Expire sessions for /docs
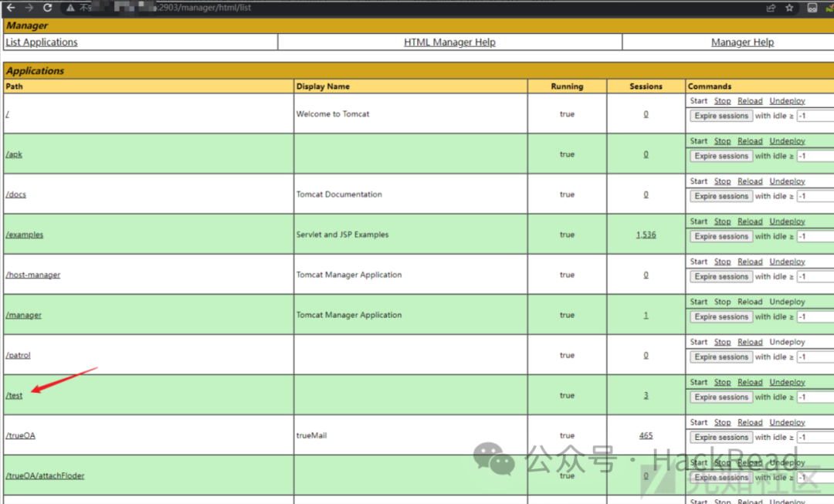Viewport: 834px width, 504px height. (721, 196)
